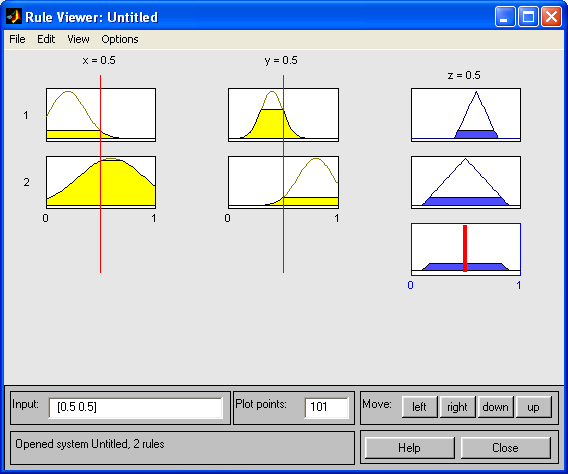
Task: Click the z = 0.5 label
Action: (464, 75)
